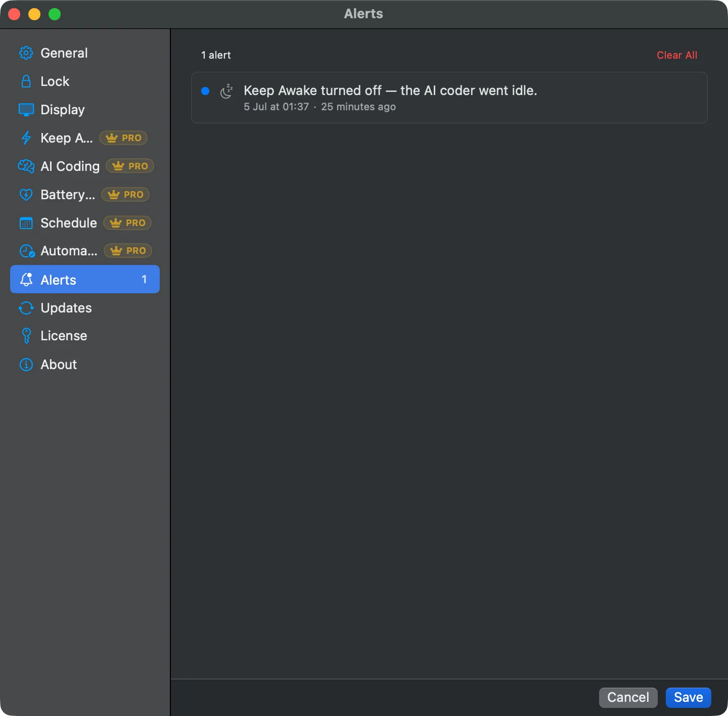Open the License key icon
This screenshot has width=728, height=716.
[26, 336]
